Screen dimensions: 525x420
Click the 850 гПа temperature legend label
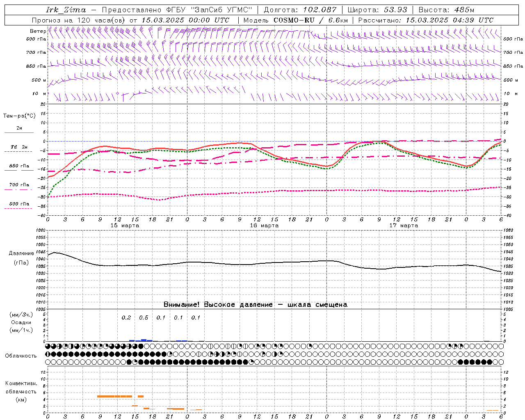[19, 166]
